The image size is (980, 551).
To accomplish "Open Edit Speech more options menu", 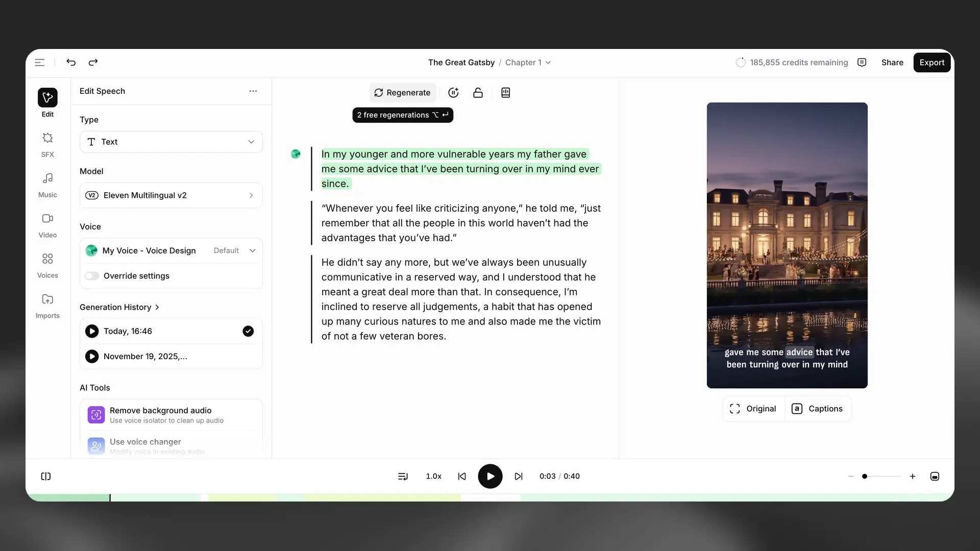I will point(253,91).
